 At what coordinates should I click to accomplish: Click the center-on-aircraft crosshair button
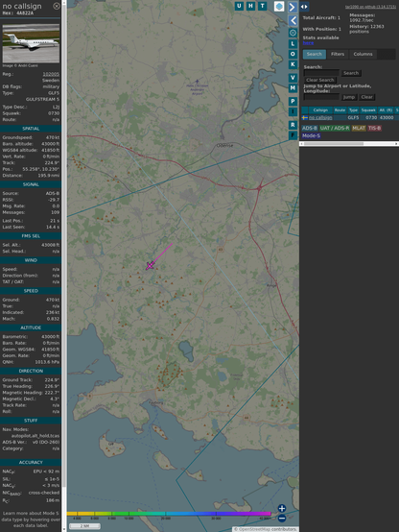click(293, 33)
